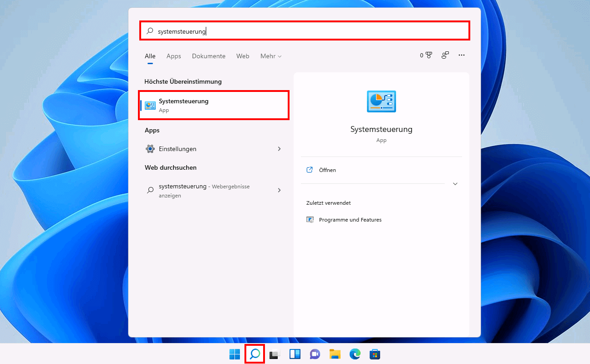
Task: Click the Zuletzt verwendet label
Action: (329, 203)
